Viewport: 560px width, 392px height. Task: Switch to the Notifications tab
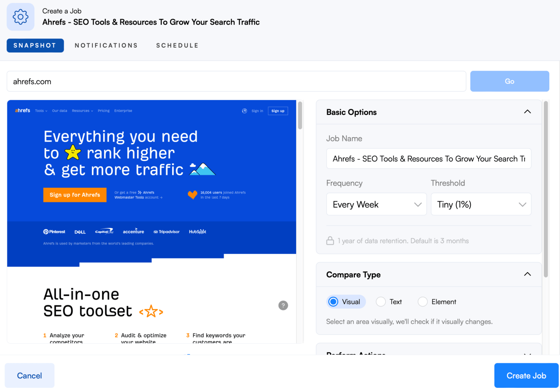[106, 45]
